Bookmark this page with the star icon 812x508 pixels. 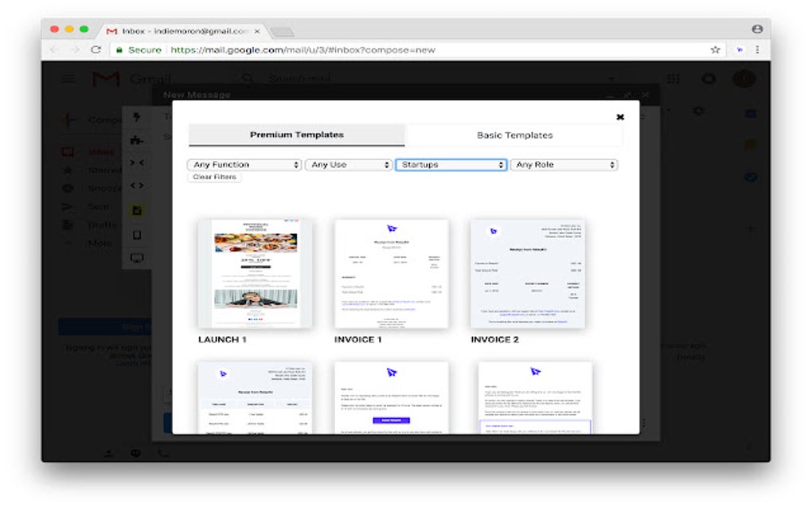click(715, 49)
